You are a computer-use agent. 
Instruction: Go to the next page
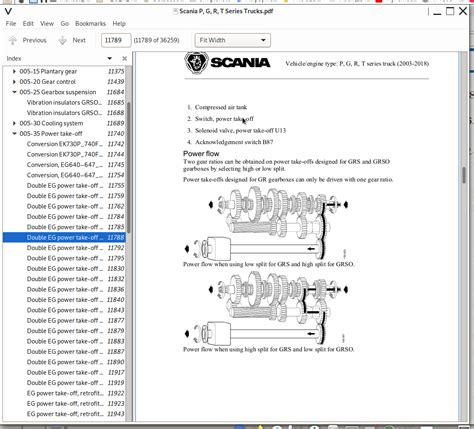click(x=72, y=40)
